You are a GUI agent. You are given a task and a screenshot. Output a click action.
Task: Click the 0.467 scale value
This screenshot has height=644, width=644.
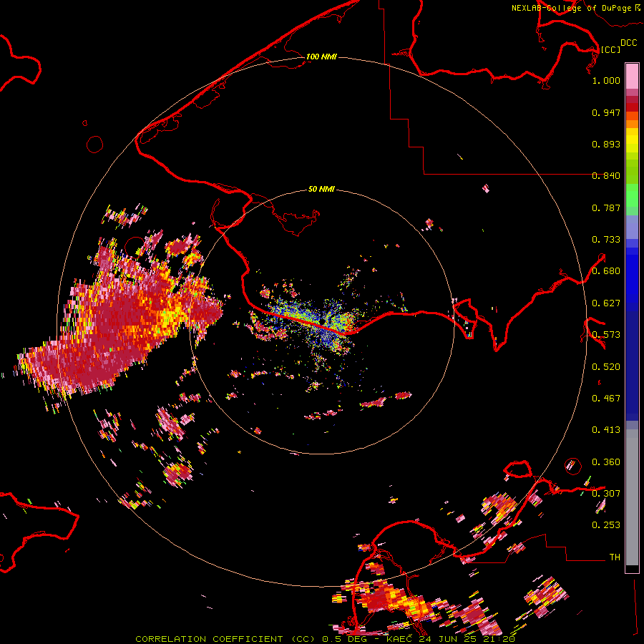coord(606,399)
